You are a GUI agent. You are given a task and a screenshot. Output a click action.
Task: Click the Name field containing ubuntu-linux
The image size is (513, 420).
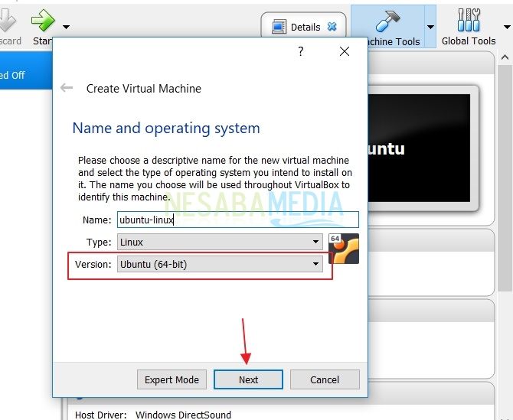click(x=238, y=220)
